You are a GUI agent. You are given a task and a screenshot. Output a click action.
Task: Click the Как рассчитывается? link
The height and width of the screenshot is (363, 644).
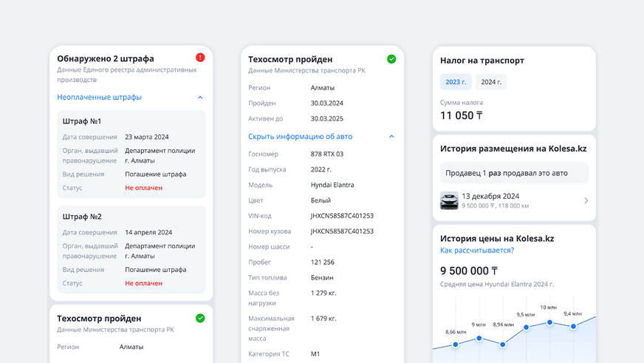click(x=477, y=251)
